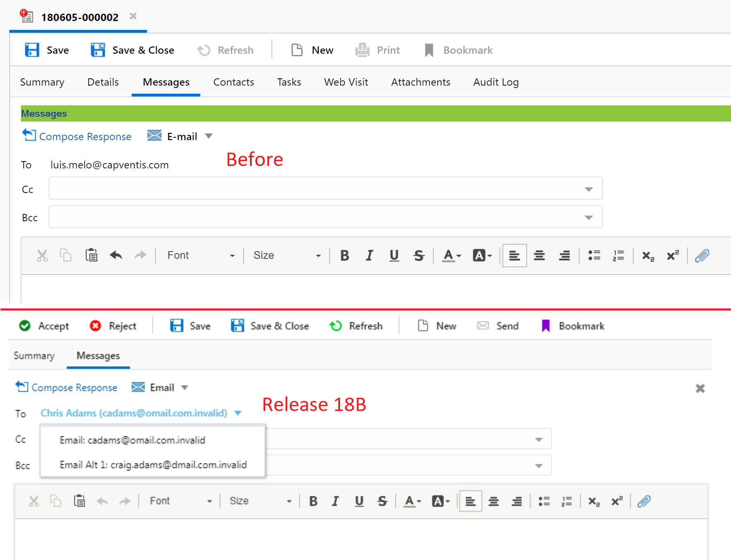Image resolution: width=731 pixels, height=560 pixels.
Task: Attach a file using the paperclip icon
Action: click(x=702, y=255)
